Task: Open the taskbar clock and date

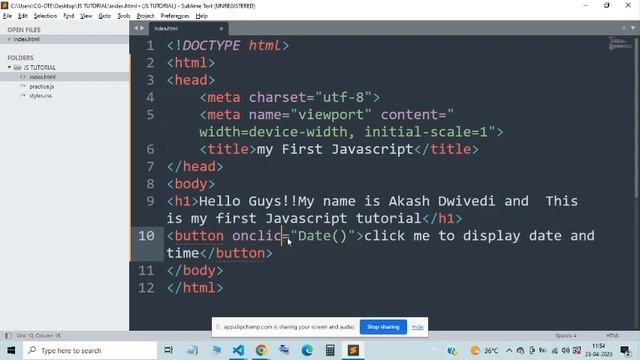Action: [598, 351]
